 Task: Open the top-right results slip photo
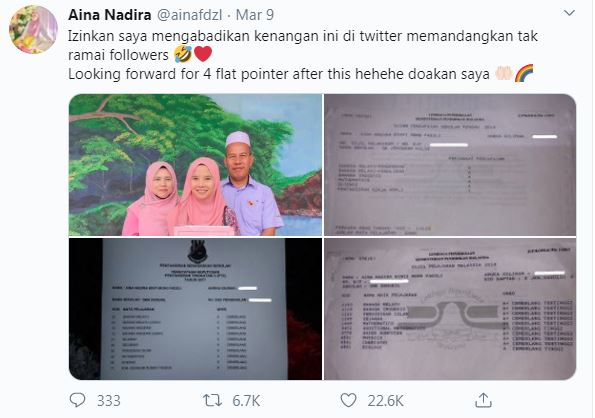(450, 165)
